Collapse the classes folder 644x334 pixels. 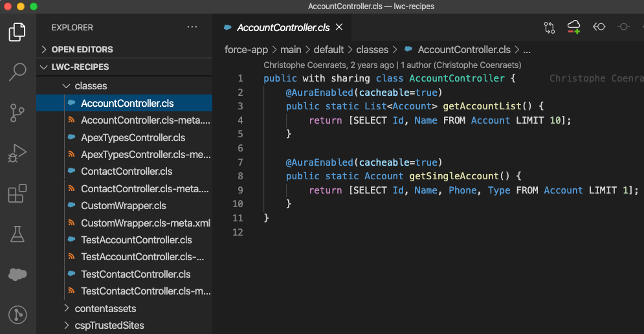pyautogui.click(x=91, y=85)
